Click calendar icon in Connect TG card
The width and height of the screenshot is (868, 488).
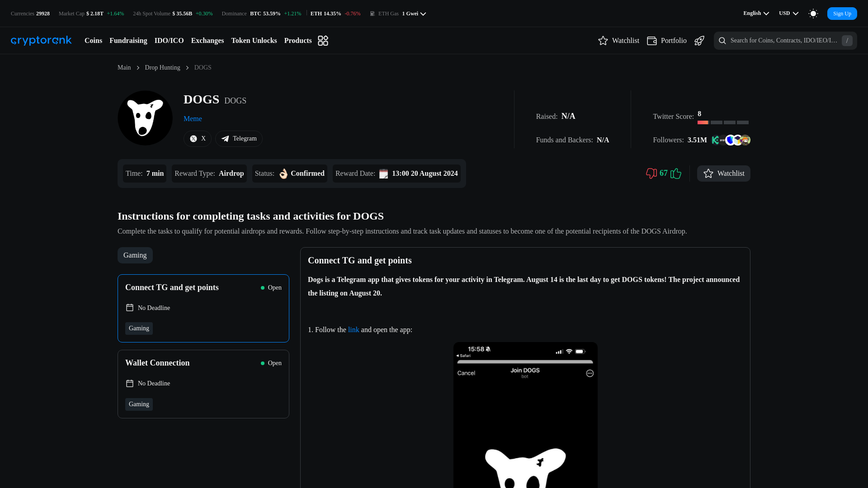coord(130,308)
